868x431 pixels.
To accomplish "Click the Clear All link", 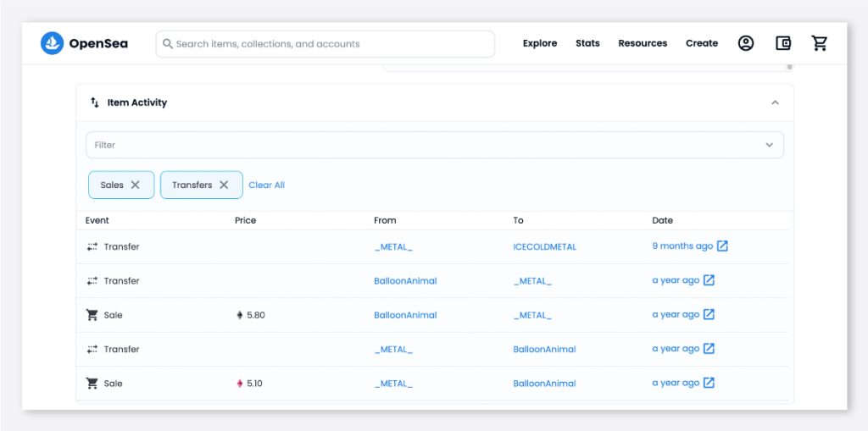I will click(267, 185).
